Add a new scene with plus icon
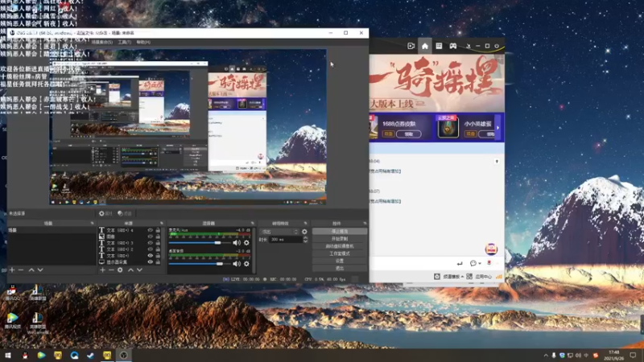This screenshot has height=362, width=644. (12, 269)
